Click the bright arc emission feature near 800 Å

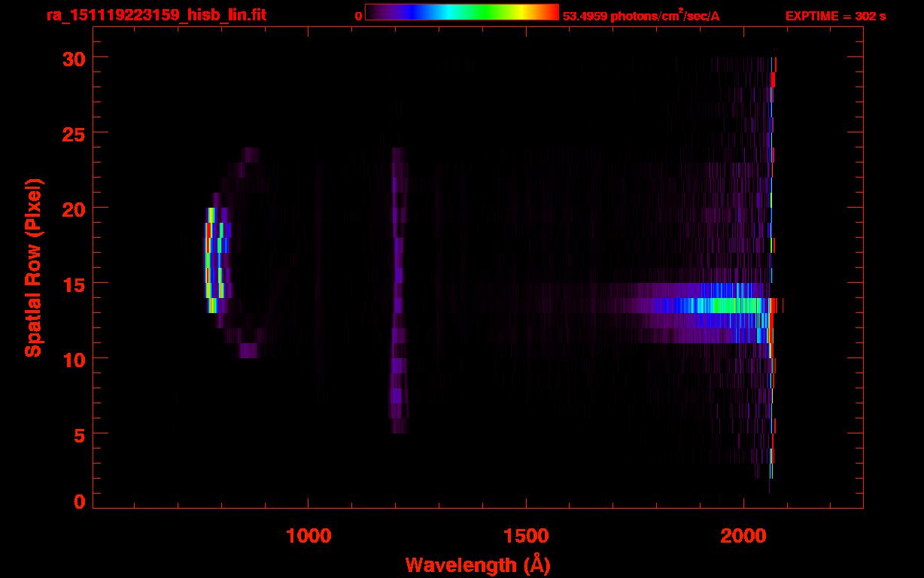tap(217, 260)
